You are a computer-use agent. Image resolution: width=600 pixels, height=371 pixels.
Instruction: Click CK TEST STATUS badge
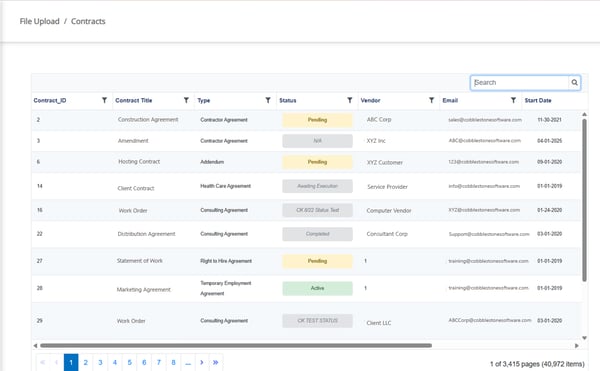tap(317, 321)
